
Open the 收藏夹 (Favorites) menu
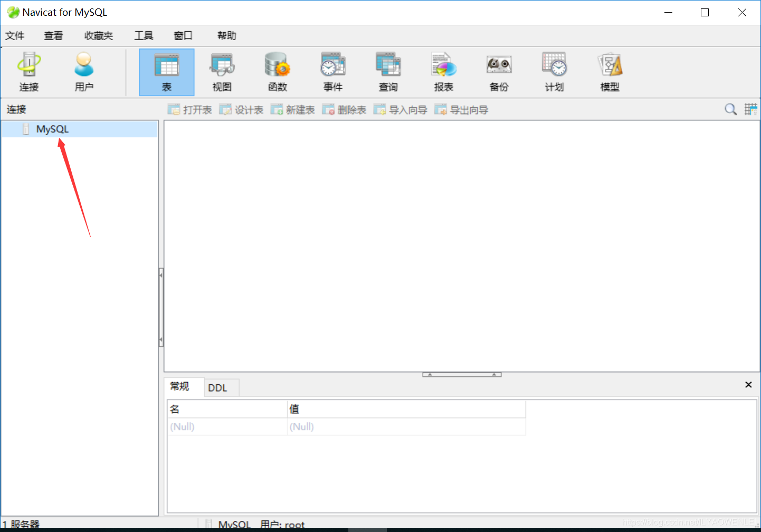99,35
